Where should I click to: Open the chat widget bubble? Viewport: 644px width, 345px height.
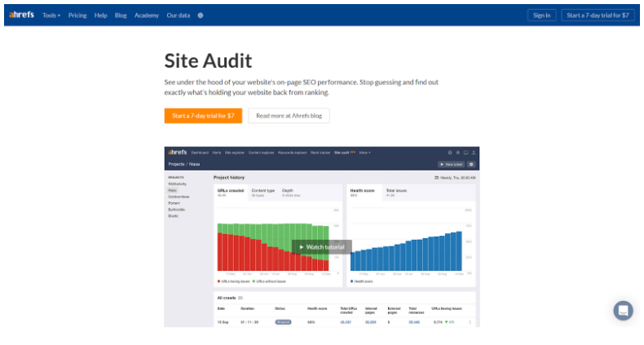pos(623,311)
